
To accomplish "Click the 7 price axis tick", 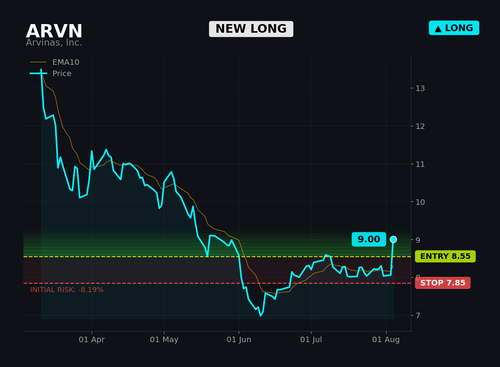I will pyautogui.click(x=418, y=315).
